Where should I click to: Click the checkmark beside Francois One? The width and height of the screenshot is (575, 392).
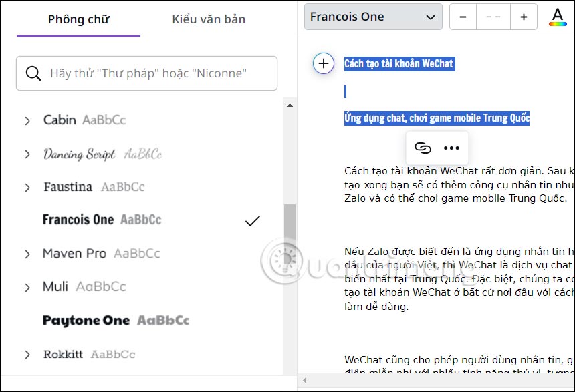(252, 219)
